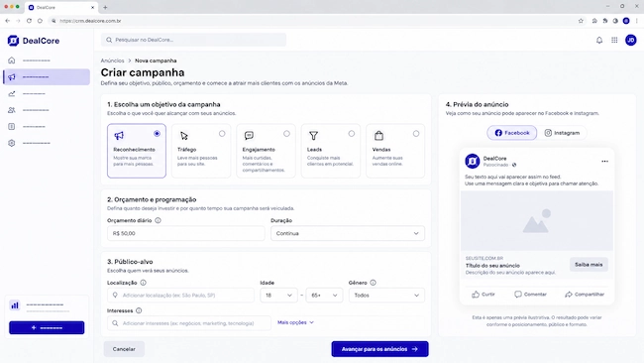Viewport: 644px width, 363px height.
Task: Click Avançar para os anúncios button
Action: click(x=379, y=349)
